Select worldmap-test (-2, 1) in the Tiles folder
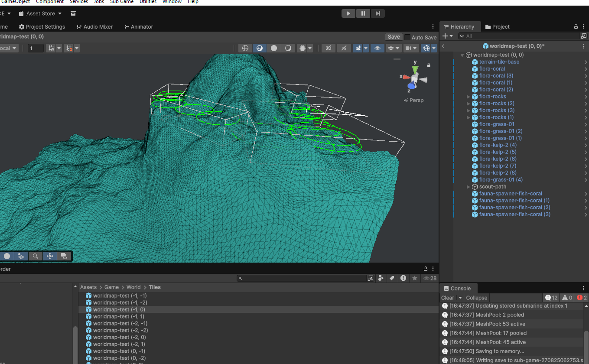589x364 pixels. 119,344
